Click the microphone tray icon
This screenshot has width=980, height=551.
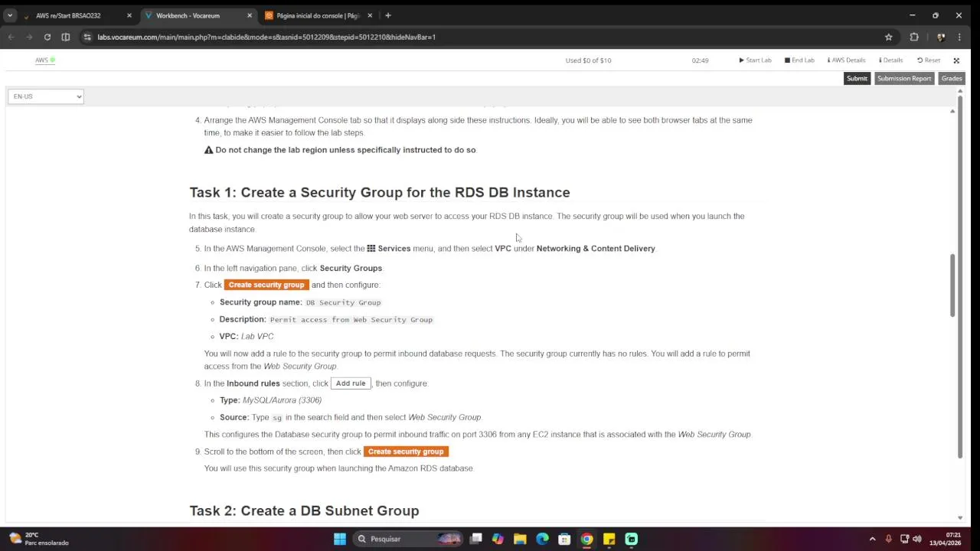click(x=889, y=539)
